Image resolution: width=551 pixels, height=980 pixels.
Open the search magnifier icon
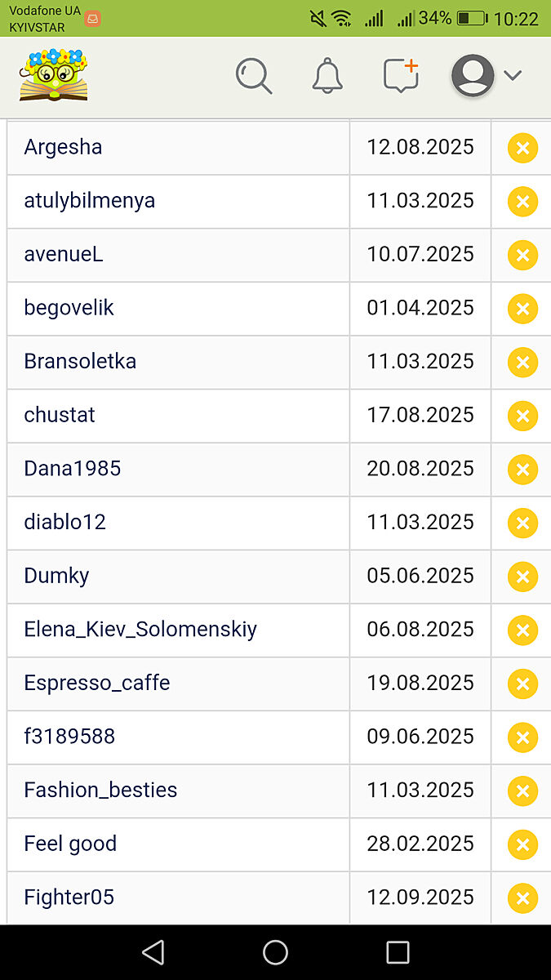[253, 76]
